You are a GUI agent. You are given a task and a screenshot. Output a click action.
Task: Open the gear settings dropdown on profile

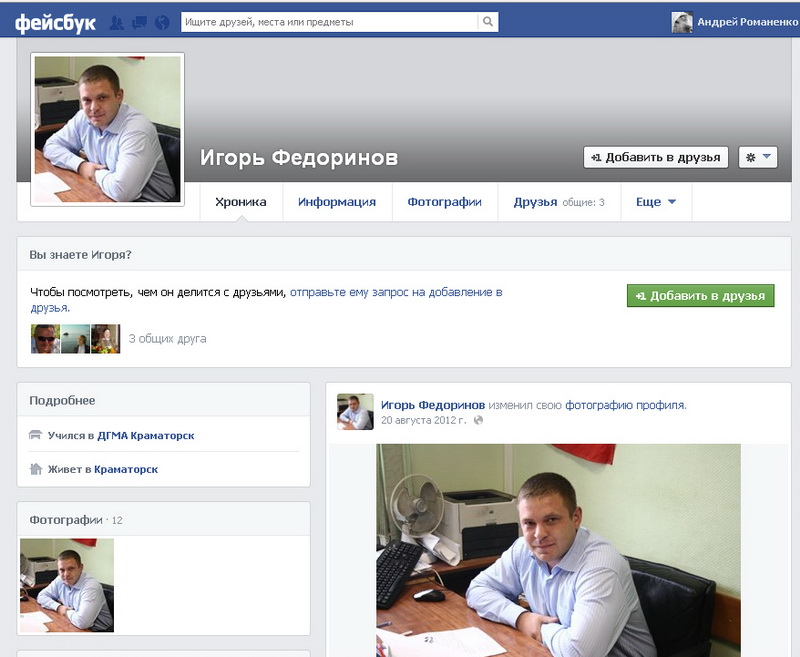click(x=757, y=157)
